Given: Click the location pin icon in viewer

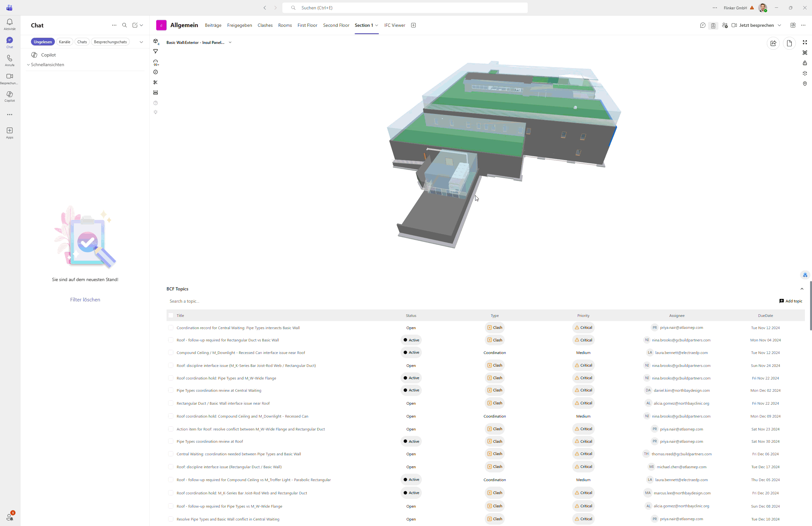Looking at the screenshot, I should pos(805,84).
